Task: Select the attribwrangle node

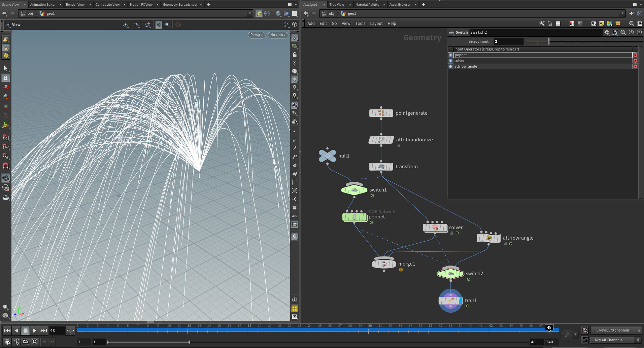Action: click(489, 238)
